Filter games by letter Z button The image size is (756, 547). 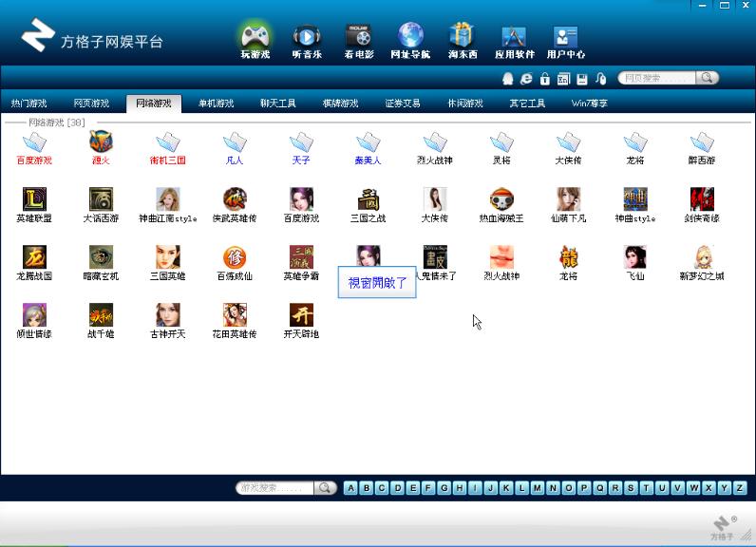point(740,488)
